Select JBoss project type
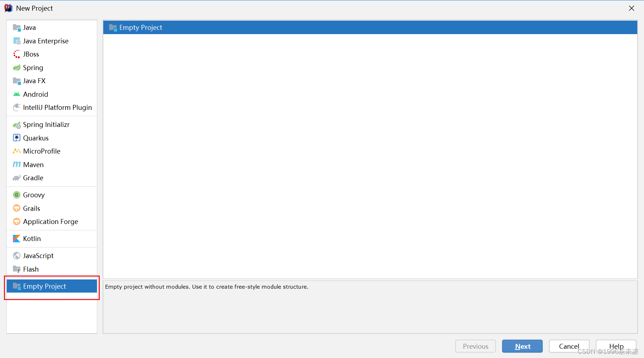 pos(52,54)
